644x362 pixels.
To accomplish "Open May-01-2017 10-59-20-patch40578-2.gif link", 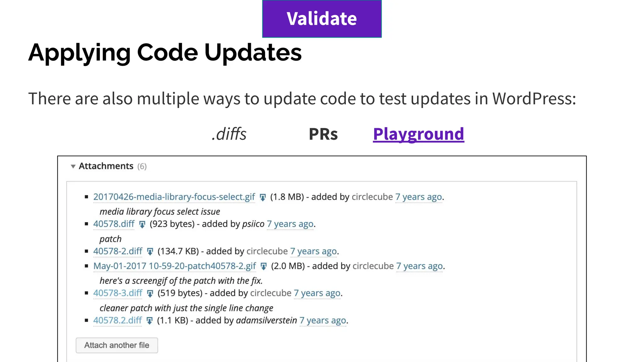I will click(x=175, y=266).
